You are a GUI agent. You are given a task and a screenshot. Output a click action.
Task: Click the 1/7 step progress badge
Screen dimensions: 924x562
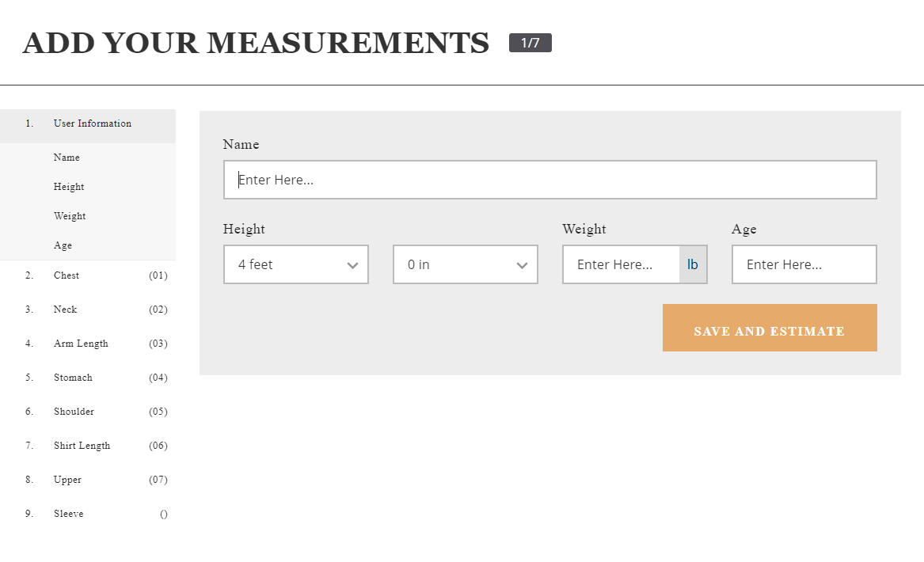click(x=530, y=43)
